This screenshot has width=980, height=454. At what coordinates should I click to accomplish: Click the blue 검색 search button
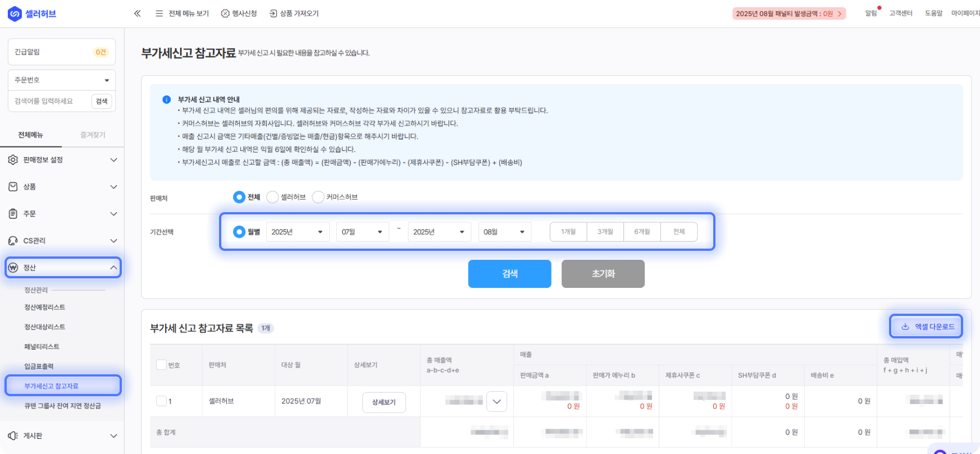509,274
